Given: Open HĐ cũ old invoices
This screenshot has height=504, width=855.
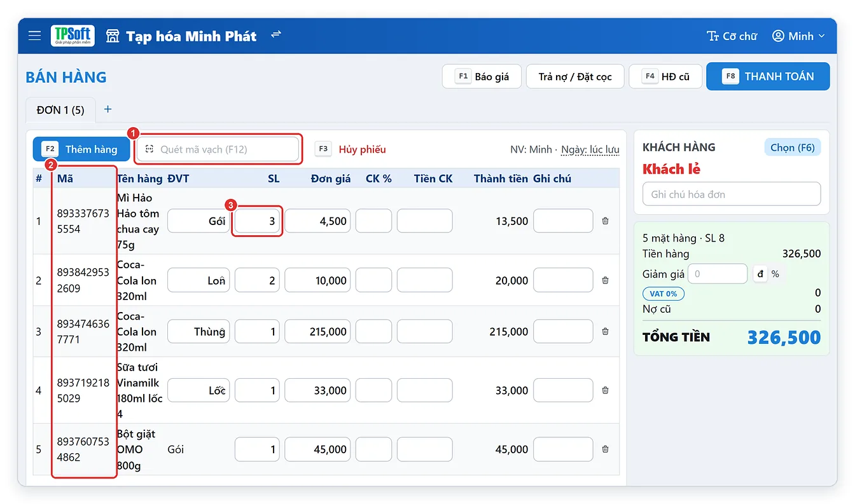Looking at the screenshot, I should click(x=665, y=76).
